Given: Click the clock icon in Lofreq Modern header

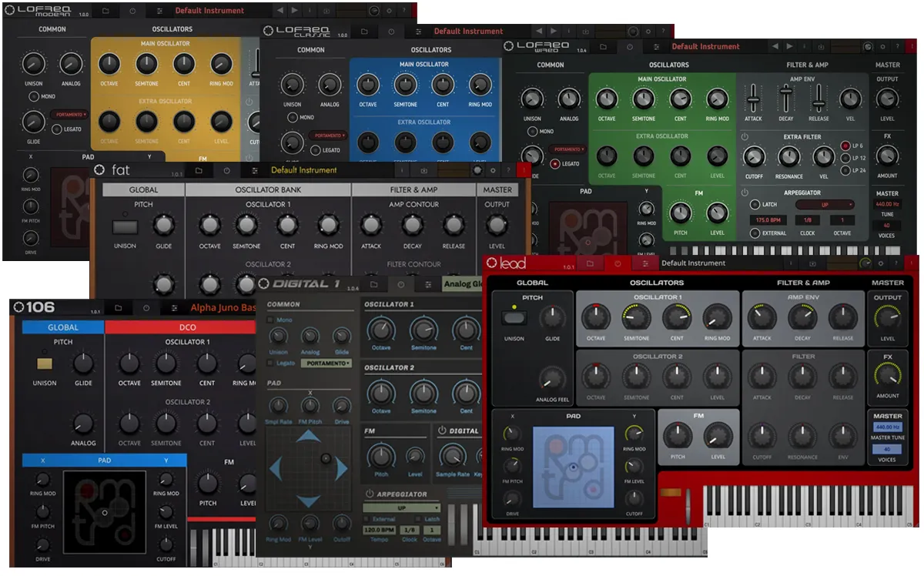Looking at the screenshot, I should click(x=132, y=11).
